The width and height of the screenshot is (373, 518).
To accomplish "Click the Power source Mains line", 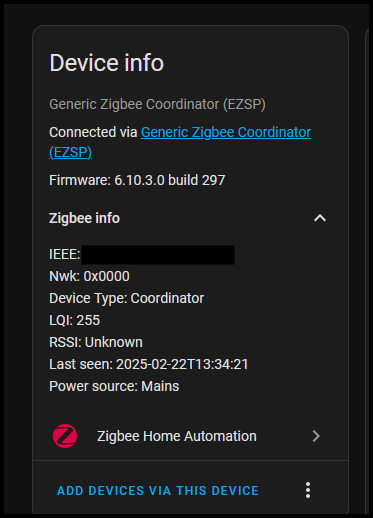I will click(x=114, y=386).
